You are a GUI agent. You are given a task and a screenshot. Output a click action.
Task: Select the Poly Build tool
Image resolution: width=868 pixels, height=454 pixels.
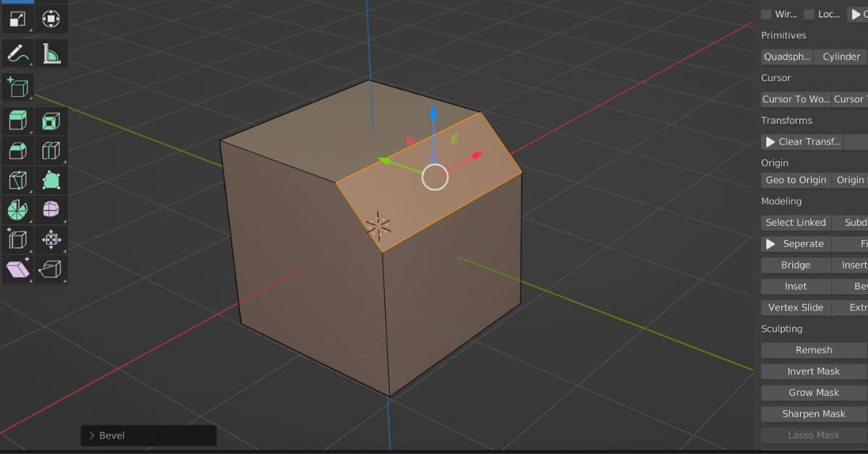tap(51, 180)
